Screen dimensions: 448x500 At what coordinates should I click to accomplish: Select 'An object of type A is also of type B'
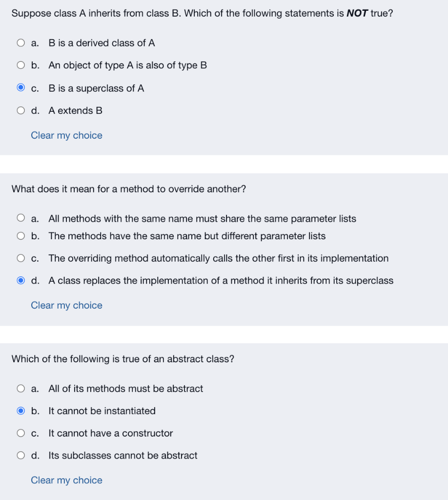click(x=20, y=65)
